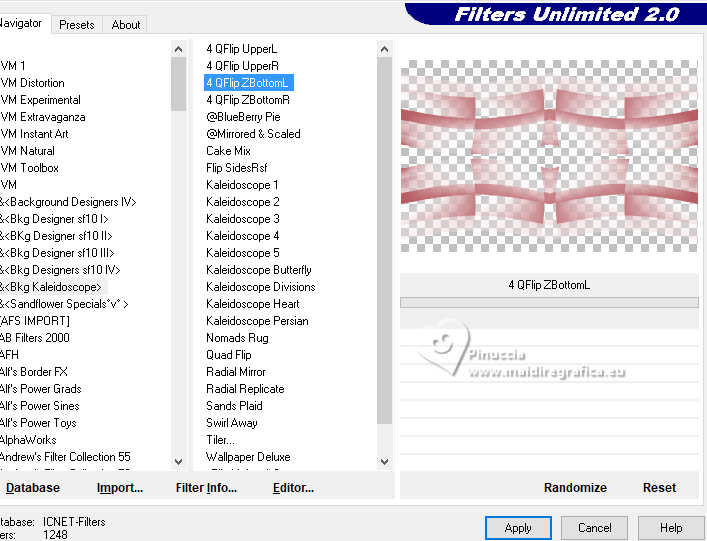Image resolution: width=707 pixels, height=541 pixels.
Task: Select the Tiler... filter
Action: 220,440
